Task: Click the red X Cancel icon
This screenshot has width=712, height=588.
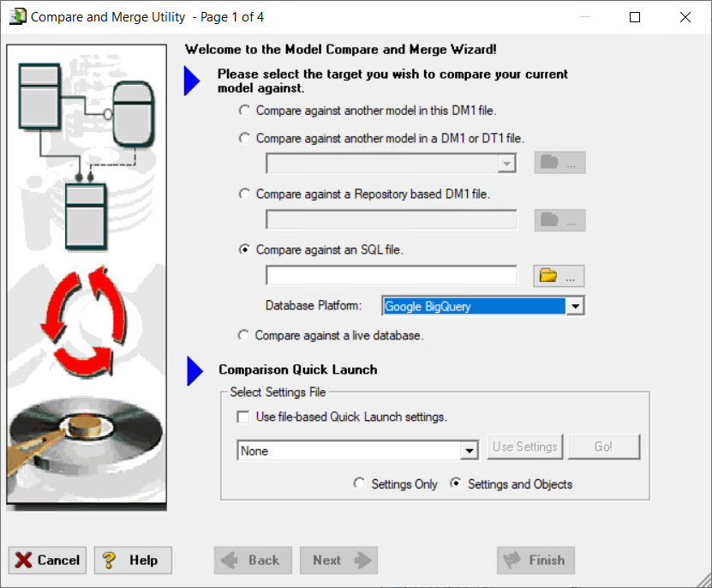Action: 23,560
